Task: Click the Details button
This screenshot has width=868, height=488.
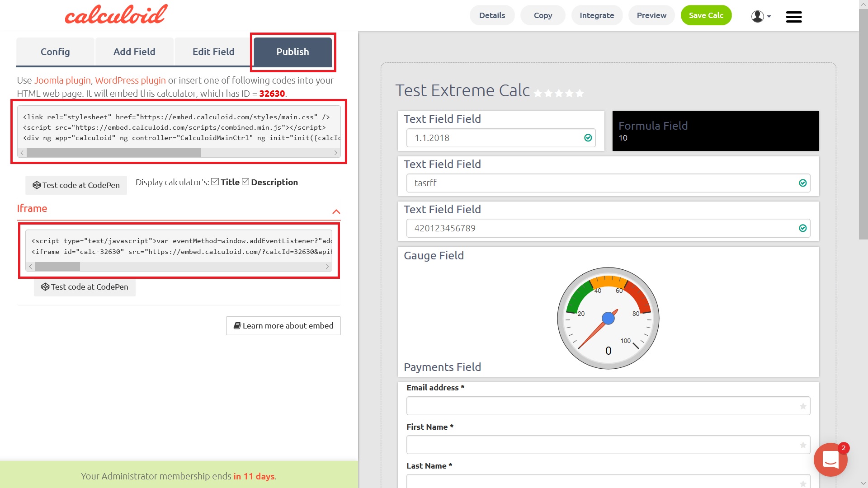Action: [492, 15]
